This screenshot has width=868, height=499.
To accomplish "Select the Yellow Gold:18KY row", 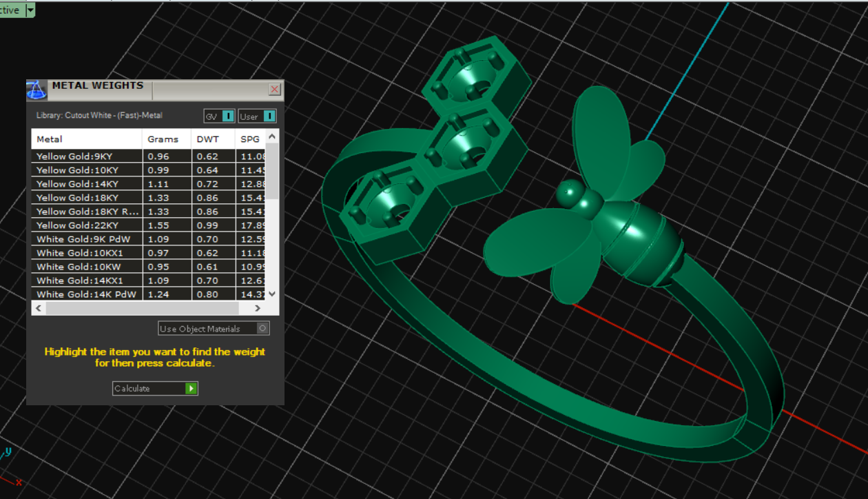I will [86, 198].
